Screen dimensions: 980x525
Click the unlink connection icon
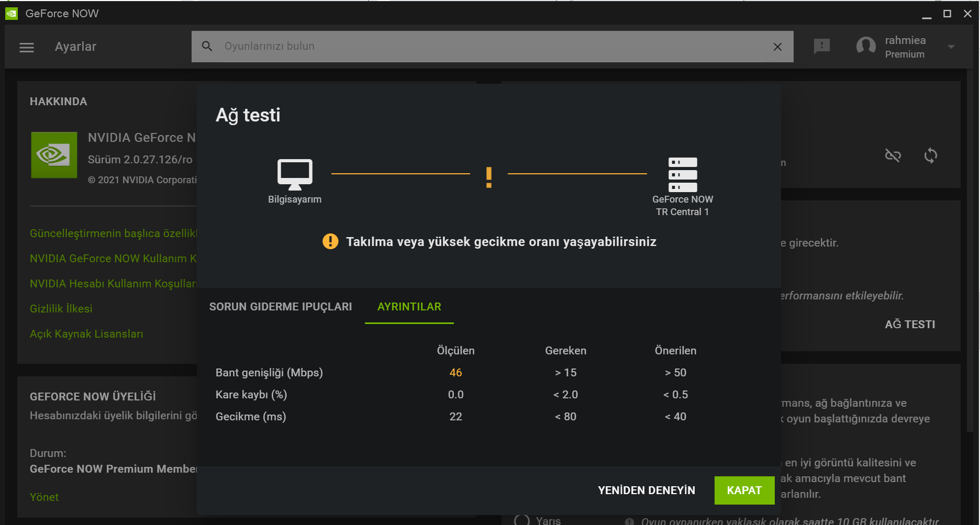point(893,155)
